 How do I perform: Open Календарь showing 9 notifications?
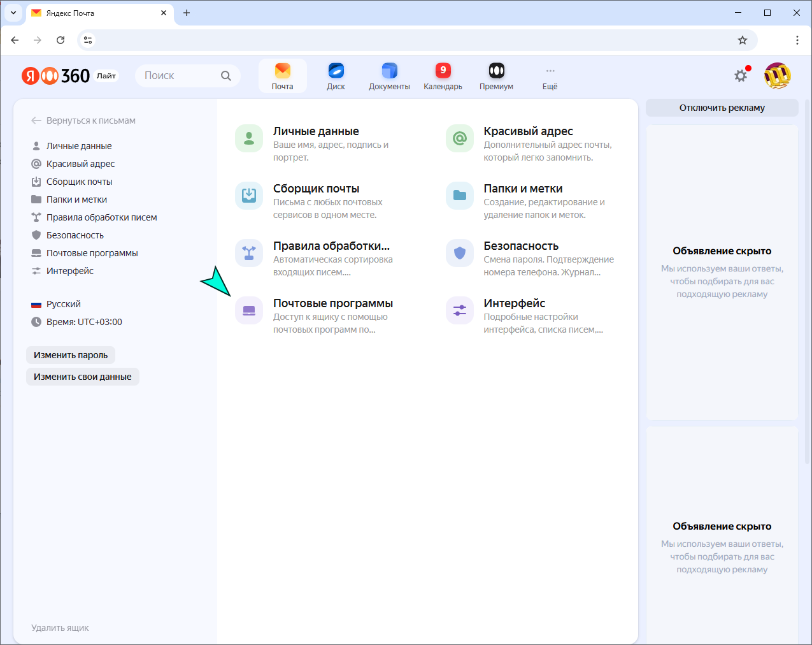[x=442, y=75]
